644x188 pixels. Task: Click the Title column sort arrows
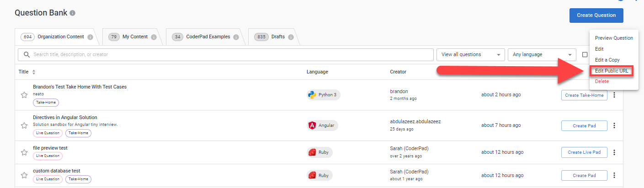point(33,72)
